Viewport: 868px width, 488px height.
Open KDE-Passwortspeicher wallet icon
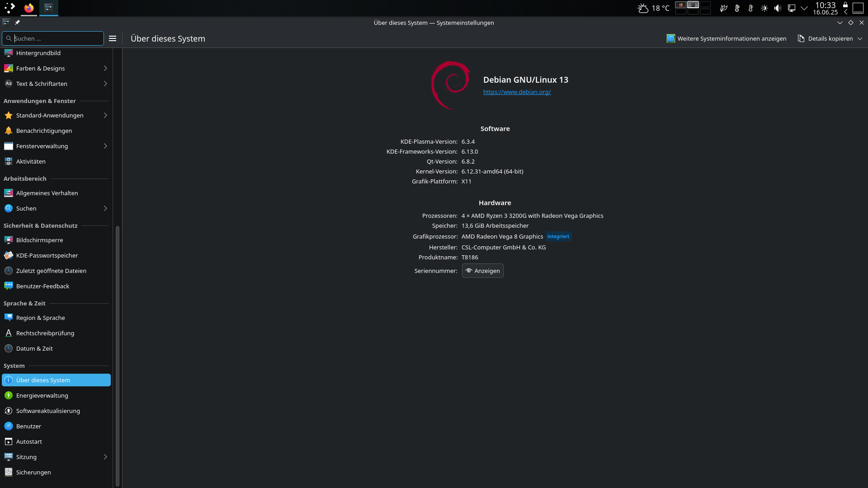click(x=8, y=255)
